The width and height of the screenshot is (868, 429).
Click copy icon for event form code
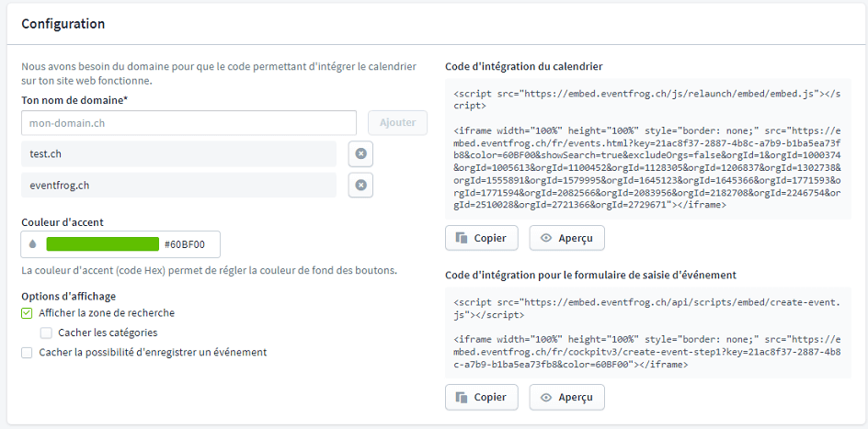coord(462,398)
